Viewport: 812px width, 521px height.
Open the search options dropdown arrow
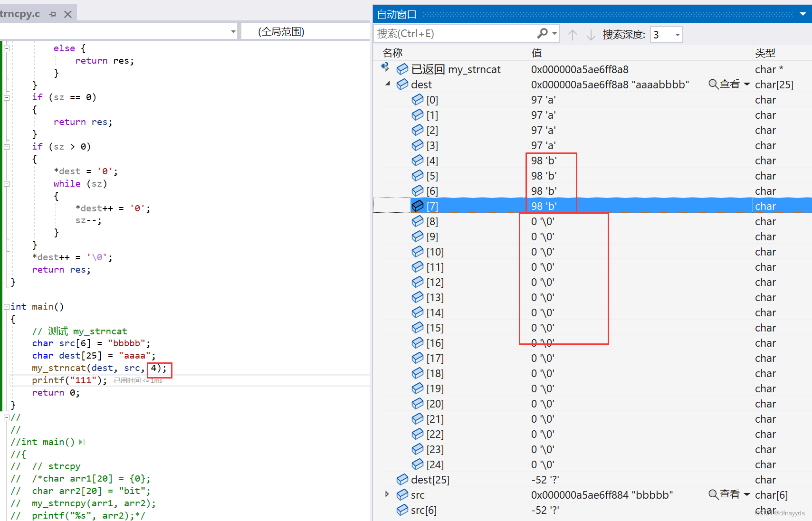tap(554, 34)
